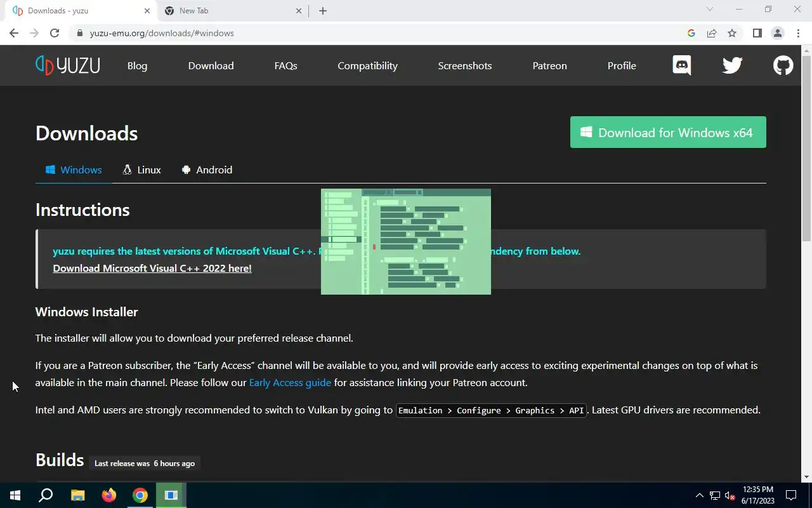
Task: Switch to the Android downloads tab
Action: [x=207, y=170]
